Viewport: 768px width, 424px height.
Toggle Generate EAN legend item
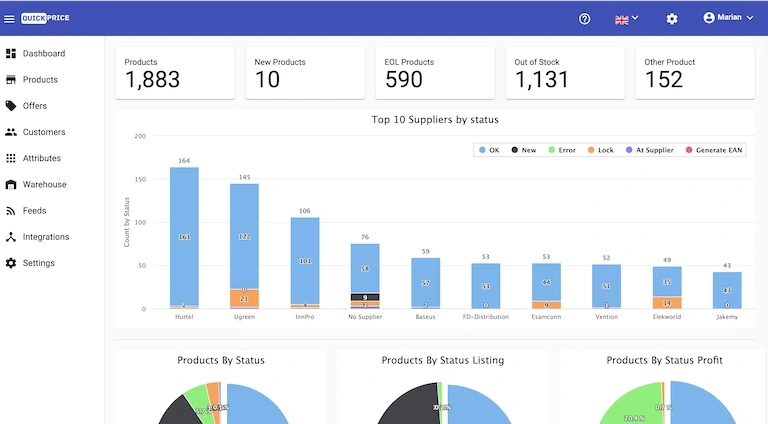tap(712, 150)
